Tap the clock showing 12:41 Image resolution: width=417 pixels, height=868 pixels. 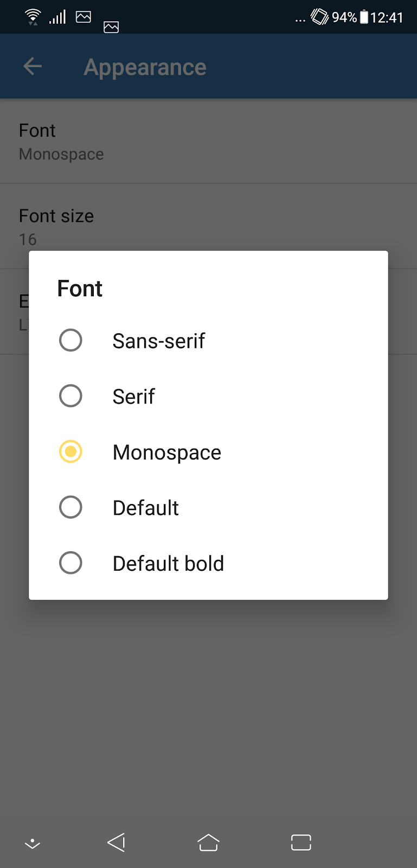pos(387,17)
